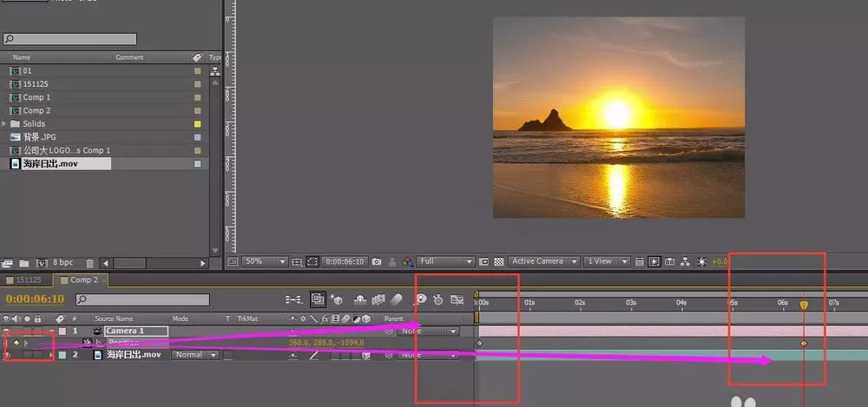Create a new composition from Project panel footer
This screenshot has width=868, height=407.
pos(42,264)
